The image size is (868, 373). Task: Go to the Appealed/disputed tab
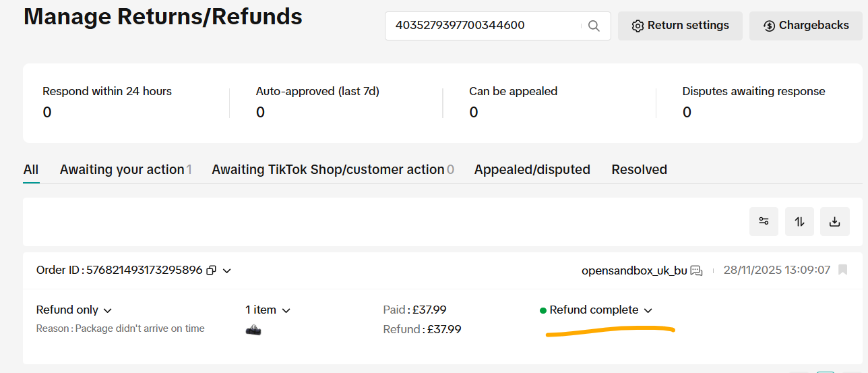(532, 170)
